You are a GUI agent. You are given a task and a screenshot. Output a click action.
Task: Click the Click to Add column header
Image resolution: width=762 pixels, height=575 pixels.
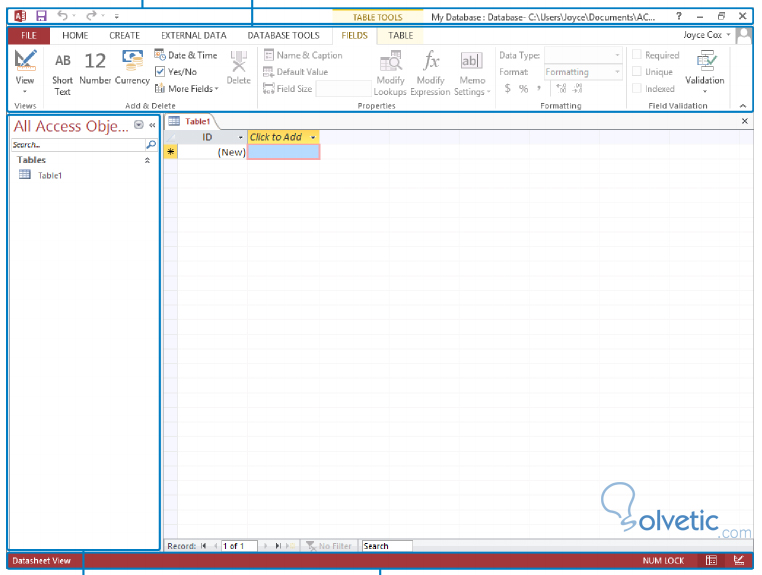(283, 137)
